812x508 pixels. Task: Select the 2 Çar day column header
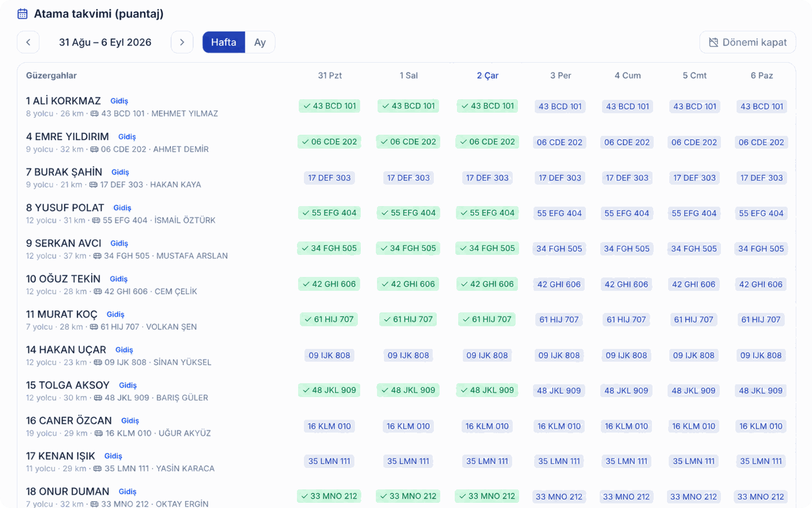point(488,75)
